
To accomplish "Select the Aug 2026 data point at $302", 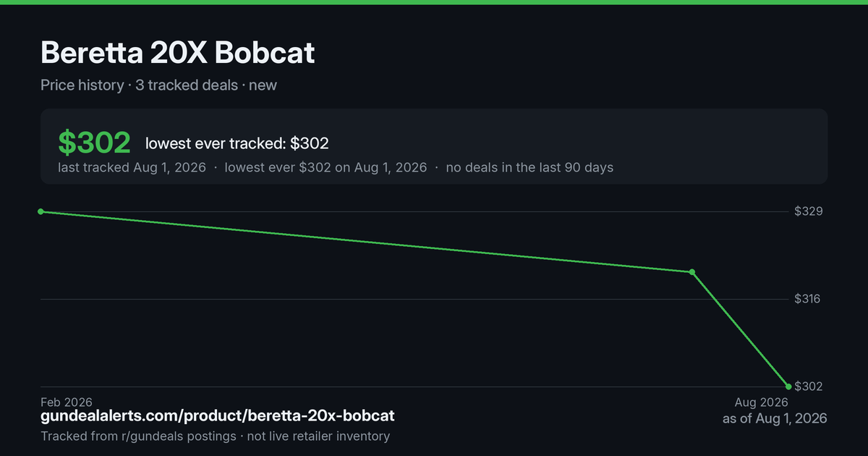I will click(788, 386).
